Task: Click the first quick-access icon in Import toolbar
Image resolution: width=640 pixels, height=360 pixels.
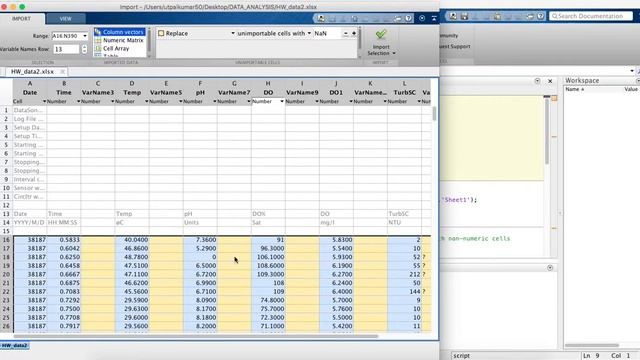Action: pos(321,18)
